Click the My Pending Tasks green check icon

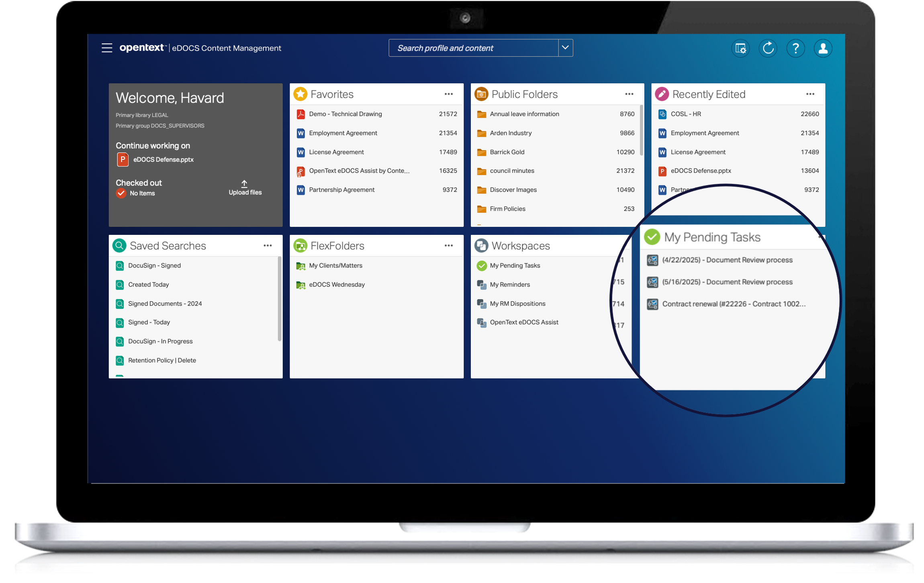click(x=652, y=237)
